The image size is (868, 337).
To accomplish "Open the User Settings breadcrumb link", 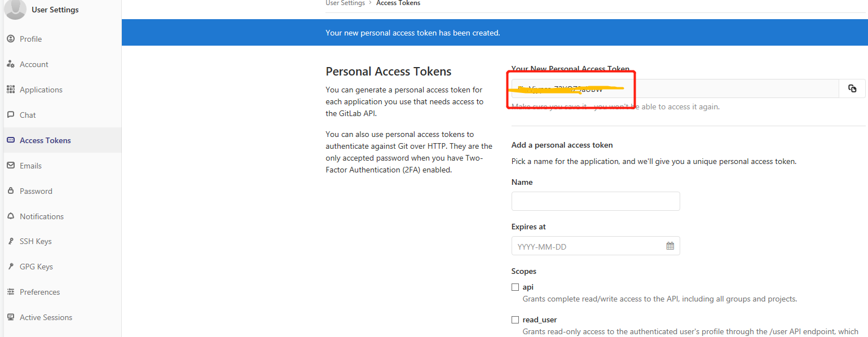I will (x=345, y=3).
